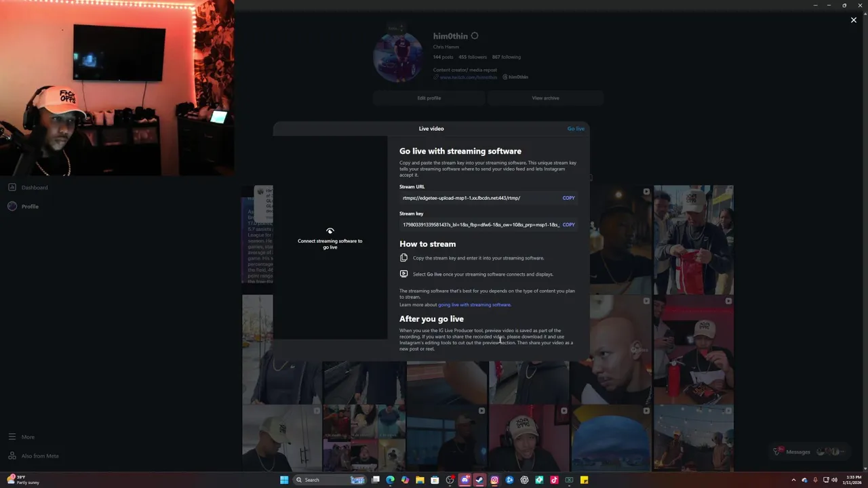
Task: Open Profile in the left sidebar
Action: pos(23,206)
